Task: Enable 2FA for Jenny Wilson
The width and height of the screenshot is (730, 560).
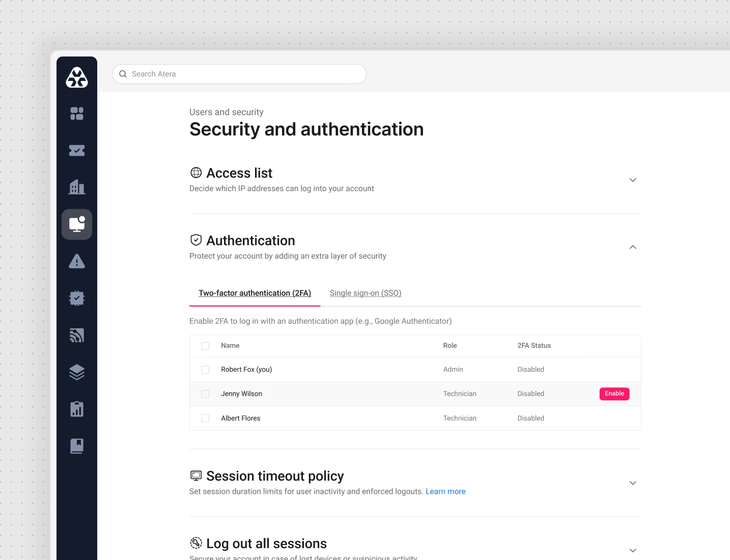Action: pyautogui.click(x=614, y=394)
